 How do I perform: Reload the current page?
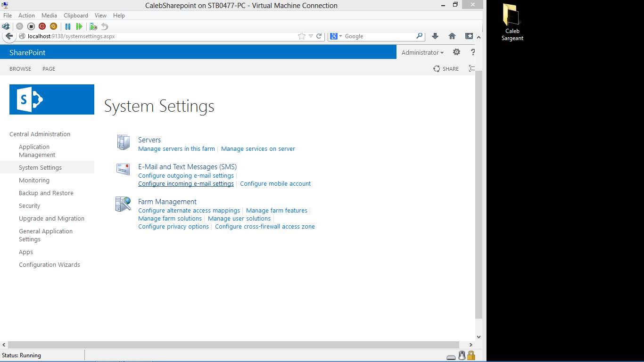point(319,36)
